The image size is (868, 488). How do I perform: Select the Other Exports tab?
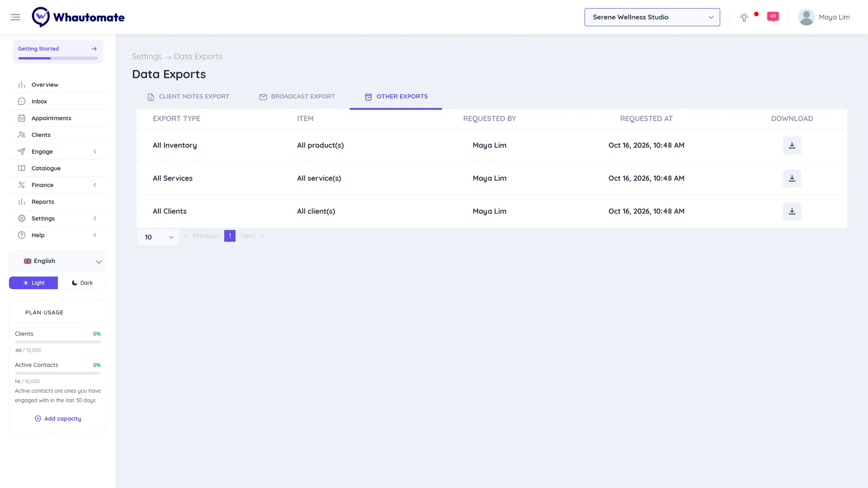click(396, 97)
